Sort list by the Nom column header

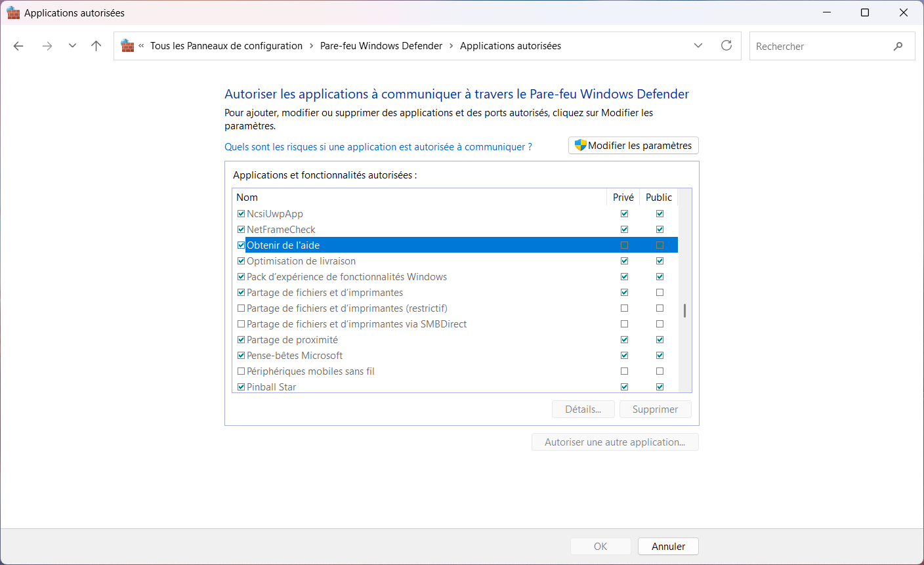pyautogui.click(x=420, y=198)
